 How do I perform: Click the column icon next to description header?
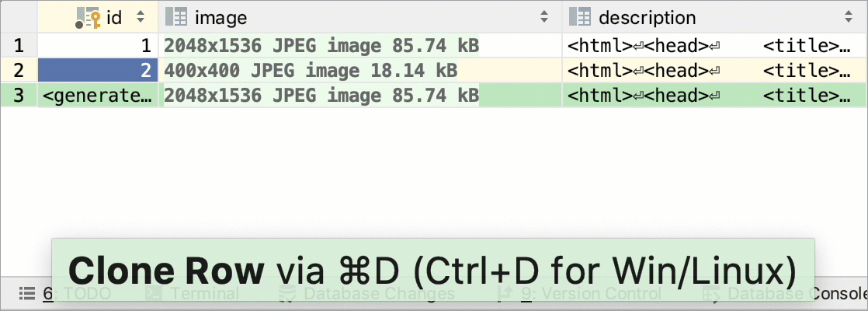580,18
